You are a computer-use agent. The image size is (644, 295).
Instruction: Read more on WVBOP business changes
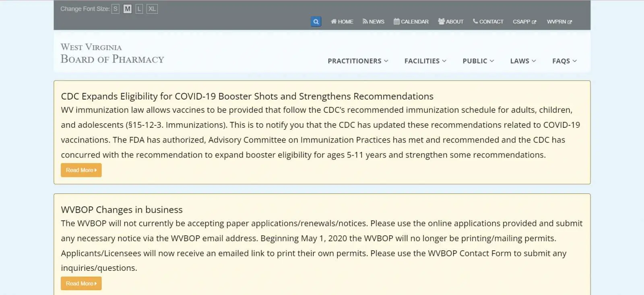[81, 283]
